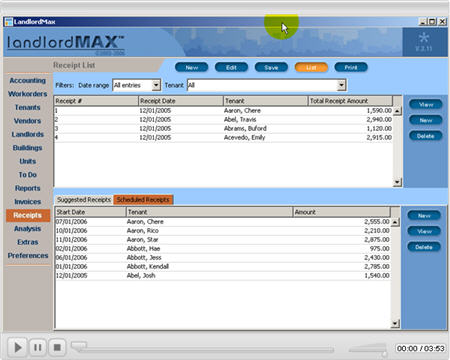The width and height of the screenshot is (450, 360).
Task: Switch to Suggested Receipts tab
Action: click(84, 200)
